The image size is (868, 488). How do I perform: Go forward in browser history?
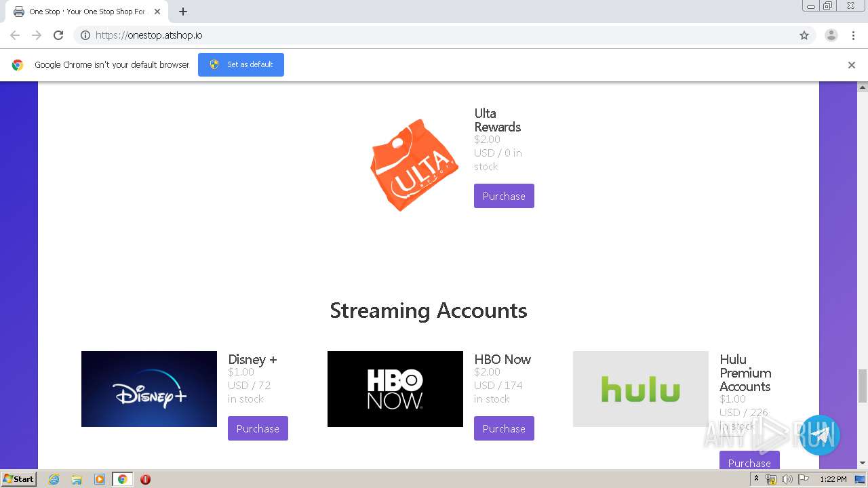tap(37, 35)
